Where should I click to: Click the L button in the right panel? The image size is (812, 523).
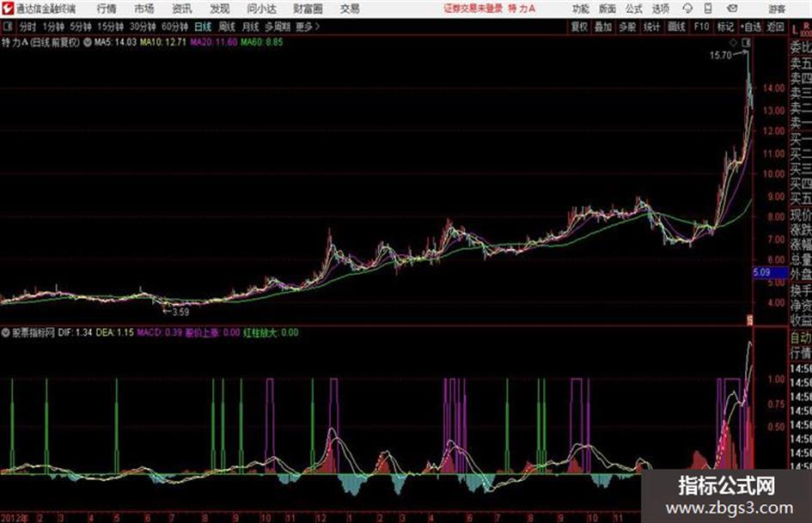795,30
